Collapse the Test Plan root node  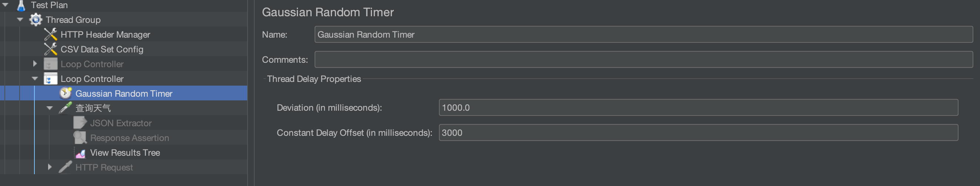(5, 5)
